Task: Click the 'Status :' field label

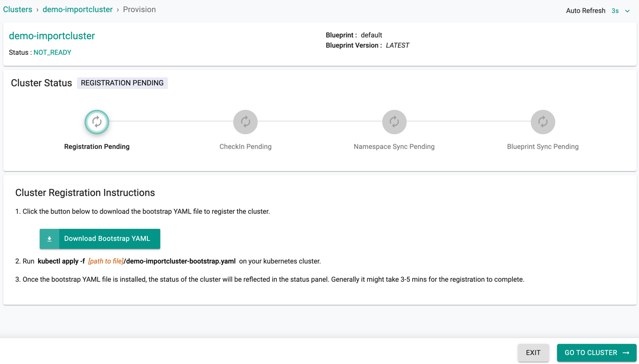Action: pyautogui.click(x=20, y=52)
